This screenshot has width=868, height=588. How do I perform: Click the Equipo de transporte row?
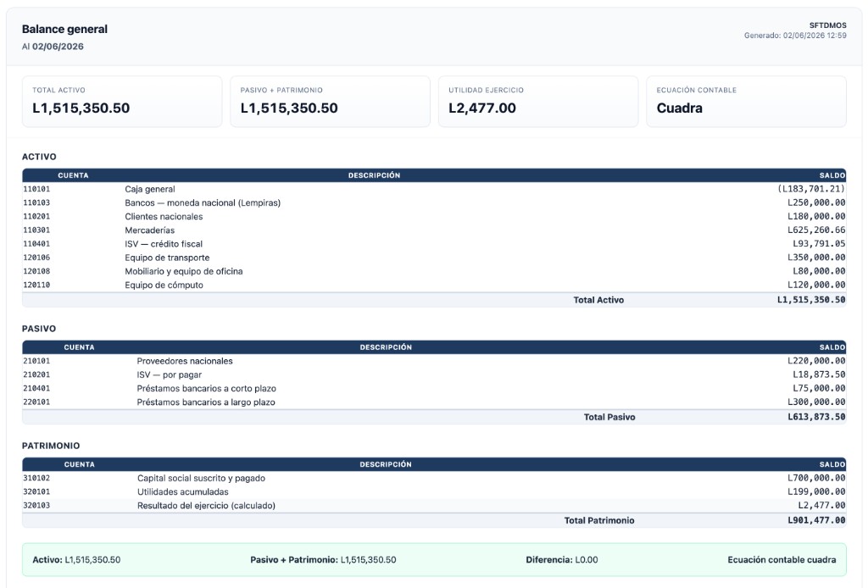click(434, 258)
